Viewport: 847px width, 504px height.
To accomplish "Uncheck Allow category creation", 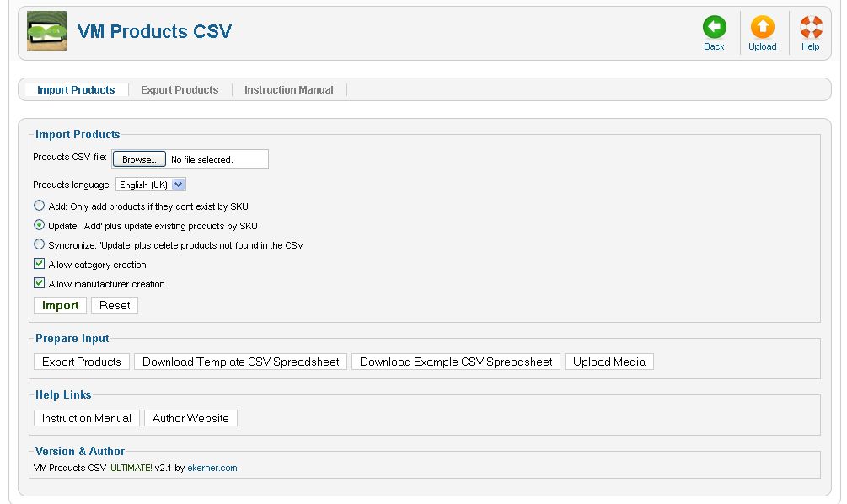I will tap(39, 264).
